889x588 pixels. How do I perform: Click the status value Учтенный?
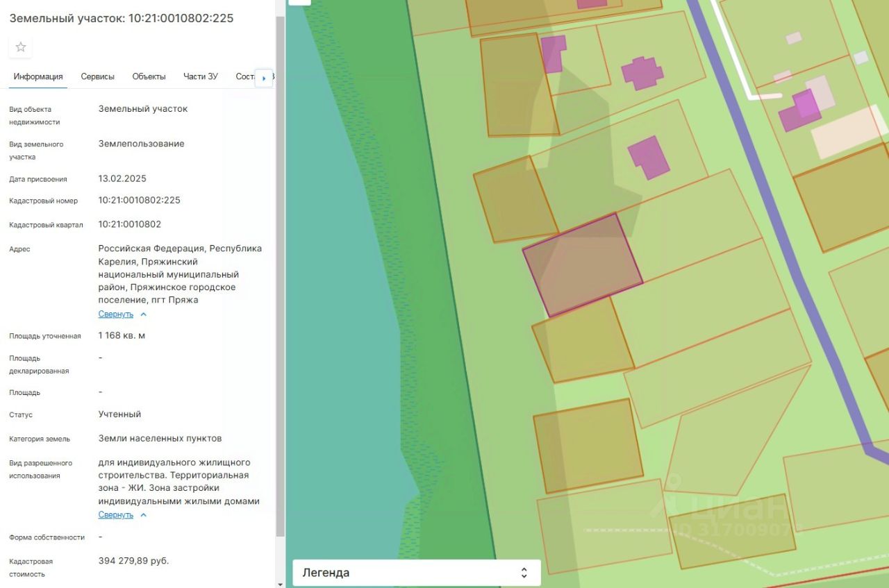[x=120, y=414]
